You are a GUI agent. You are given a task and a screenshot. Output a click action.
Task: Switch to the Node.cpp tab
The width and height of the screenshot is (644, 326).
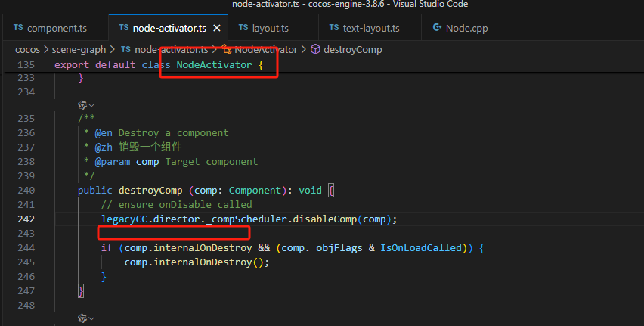tap(466, 28)
